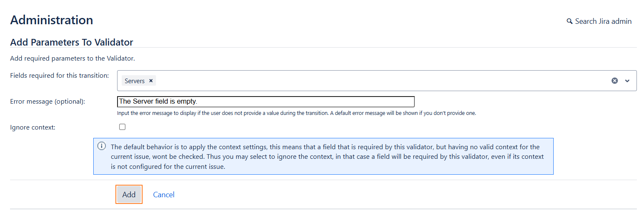Click the helper text under Error message
Screen dimensions: 644x224
(296, 113)
